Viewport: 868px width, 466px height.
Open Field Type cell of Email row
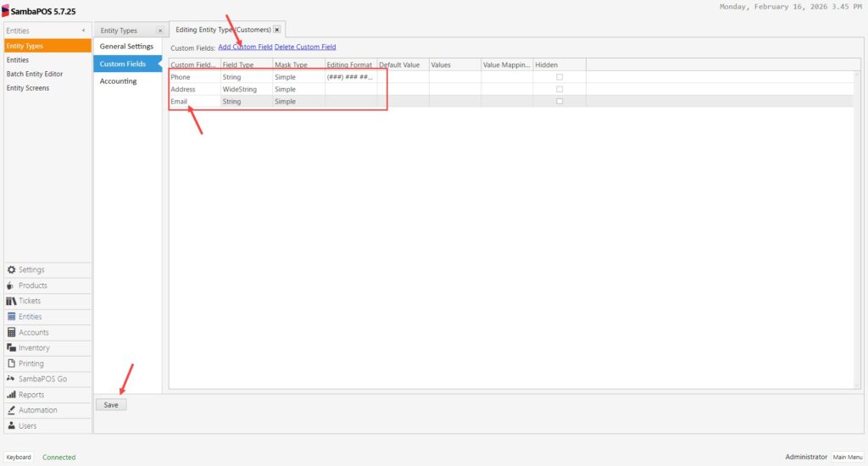(246, 101)
